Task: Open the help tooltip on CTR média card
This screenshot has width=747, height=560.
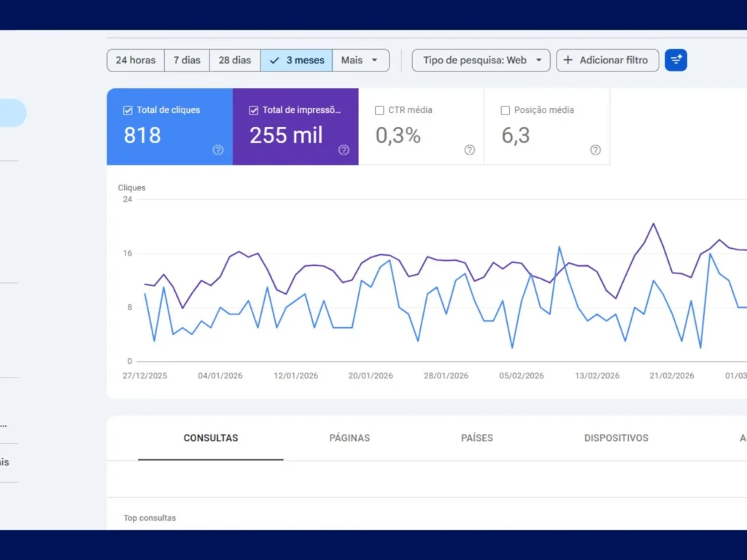Action: (x=469, y=150)
